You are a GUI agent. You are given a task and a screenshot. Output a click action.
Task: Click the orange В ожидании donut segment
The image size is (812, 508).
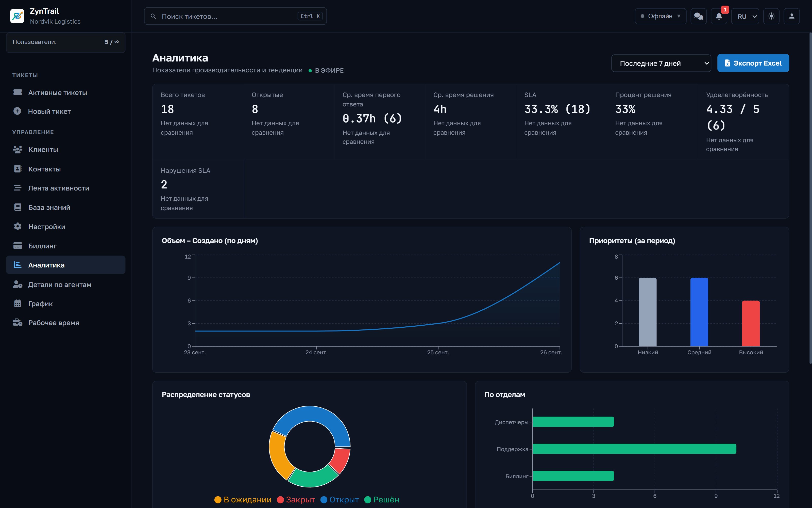coord(278,455)
